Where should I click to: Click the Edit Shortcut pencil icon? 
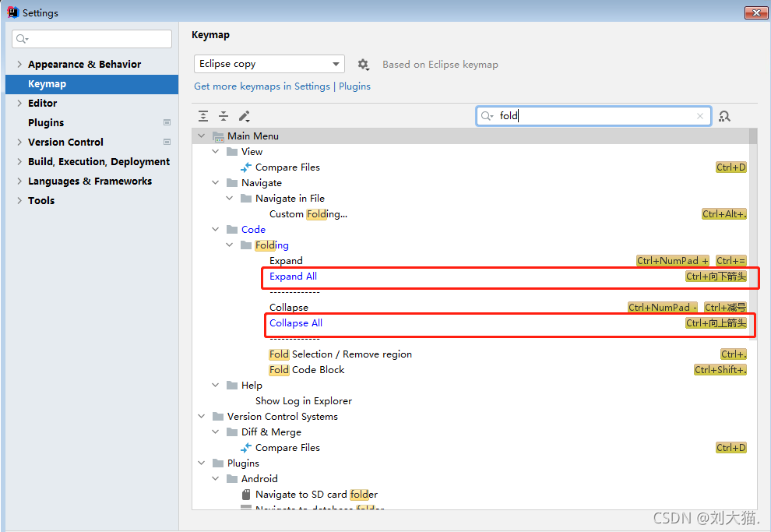point(245,116)
